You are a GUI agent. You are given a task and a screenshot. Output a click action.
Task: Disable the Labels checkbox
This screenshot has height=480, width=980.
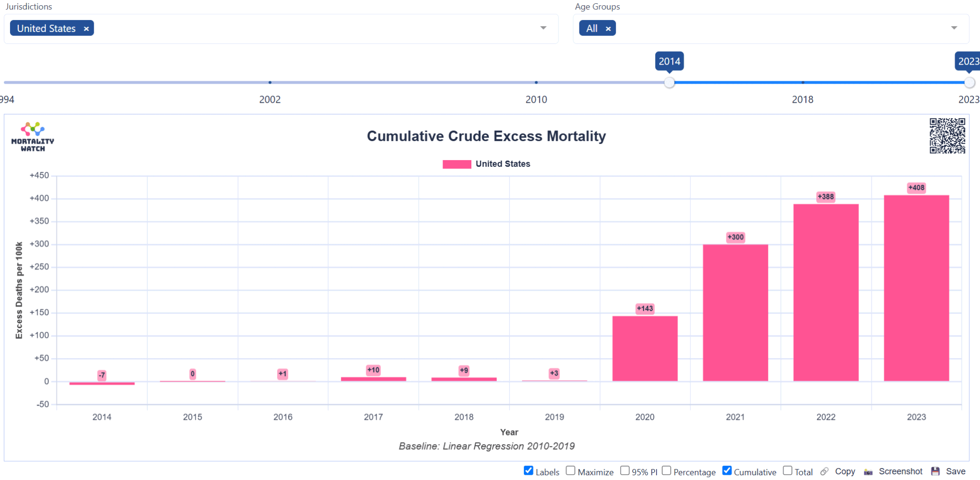(x=529, y=471)
